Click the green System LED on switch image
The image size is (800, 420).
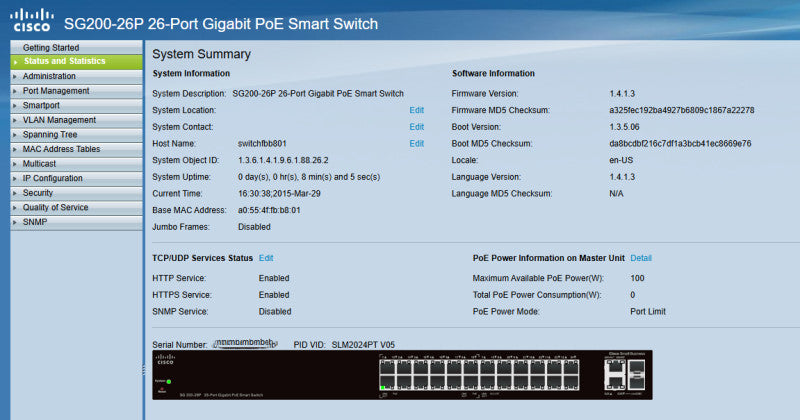(x=169, y=381)
